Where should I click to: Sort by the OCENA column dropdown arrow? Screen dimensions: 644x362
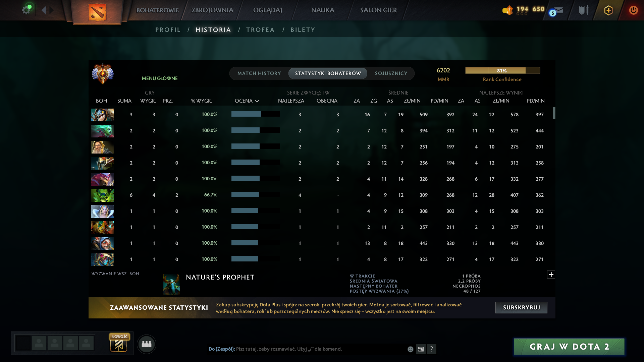(257, 101)
